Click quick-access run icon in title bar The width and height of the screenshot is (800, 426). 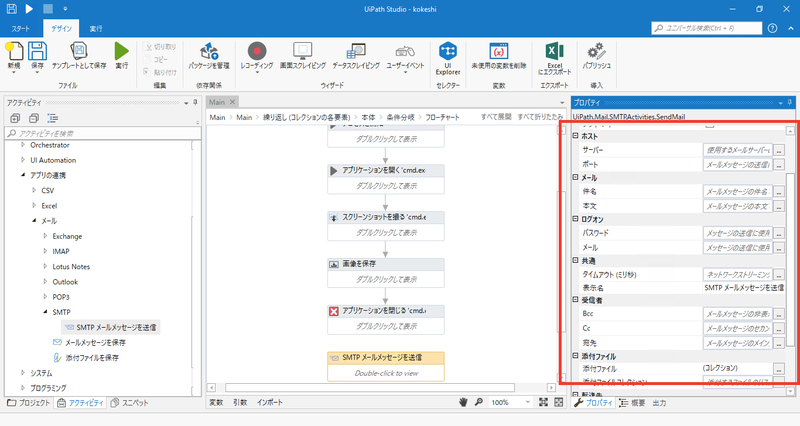29,9
